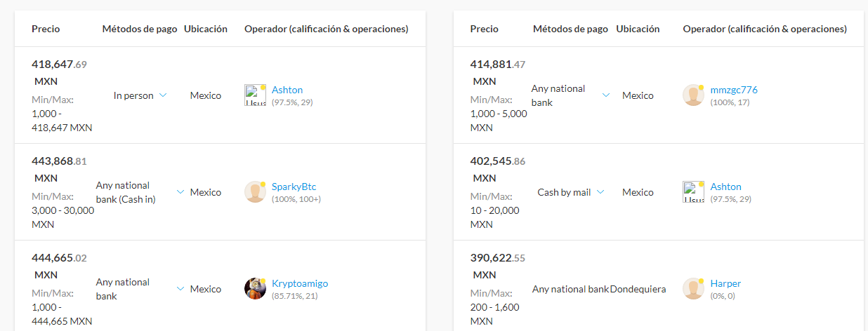Open Ashton's name link in the 402,545.86 offer
Viewport: 868px width, 331px height.
(725, 187)
